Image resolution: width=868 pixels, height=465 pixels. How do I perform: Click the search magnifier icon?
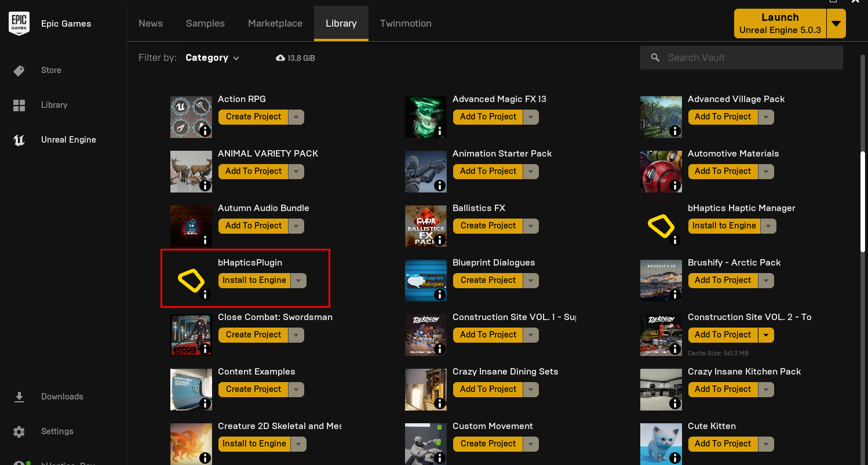click(655, 58)
